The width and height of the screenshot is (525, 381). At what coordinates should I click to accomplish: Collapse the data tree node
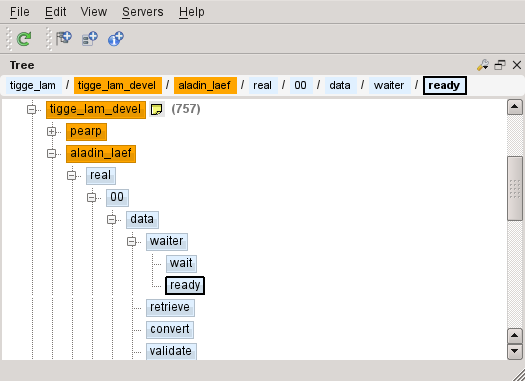(111, 220)
